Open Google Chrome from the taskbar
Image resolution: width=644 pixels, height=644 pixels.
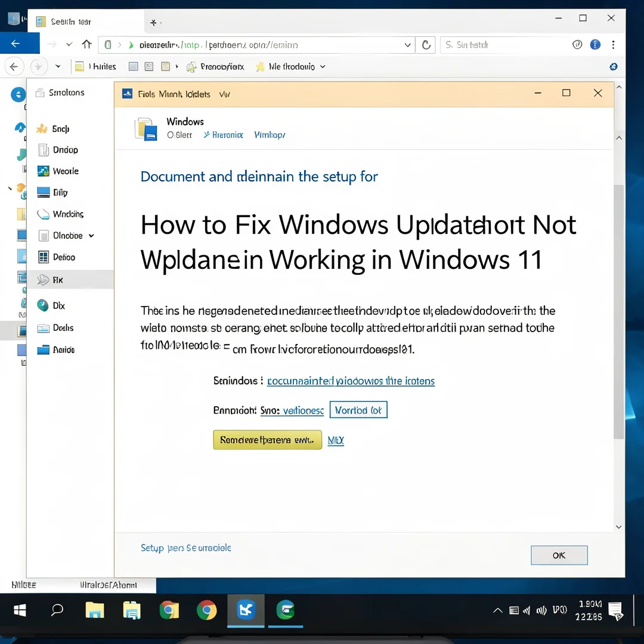click(x=206, y=611)
